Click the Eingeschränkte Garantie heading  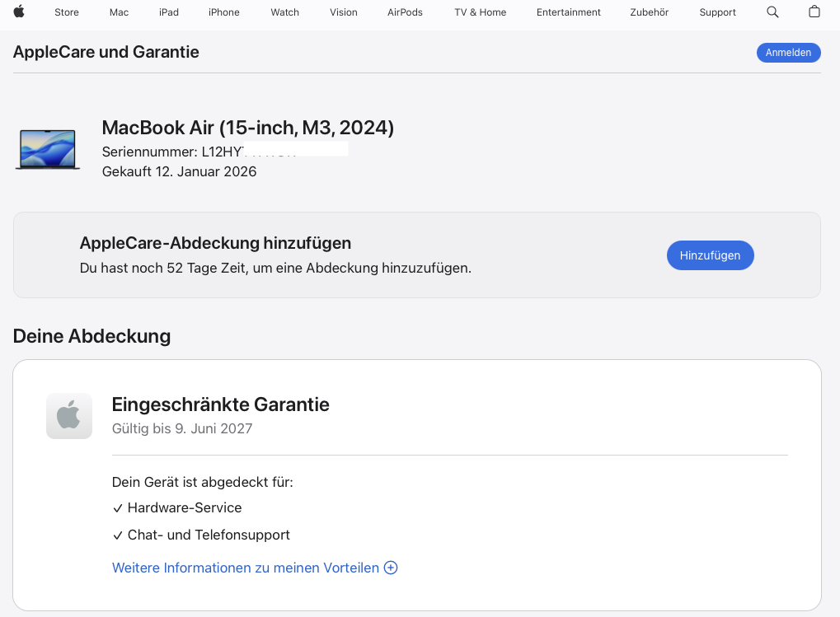point(220,404)
